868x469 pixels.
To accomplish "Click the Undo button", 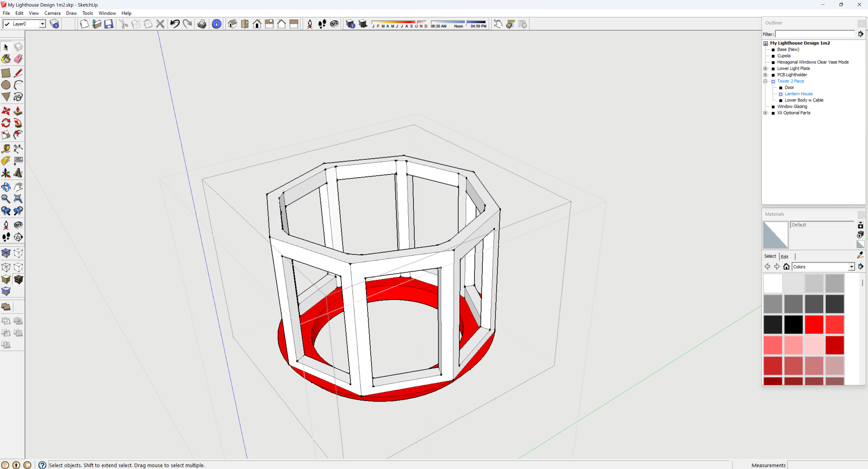I will click(175, 24).
